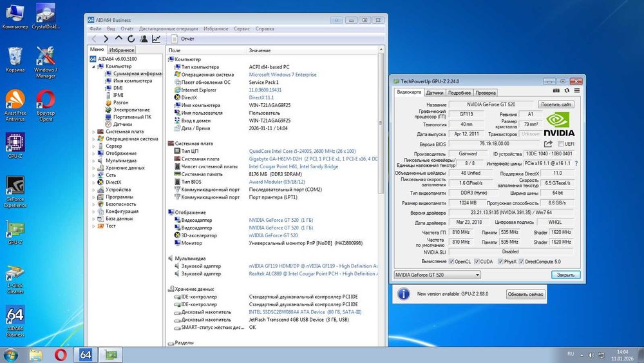Open the CrystalDiskInfo desktop icon
The image size is (644, 363).
(46, 17)
